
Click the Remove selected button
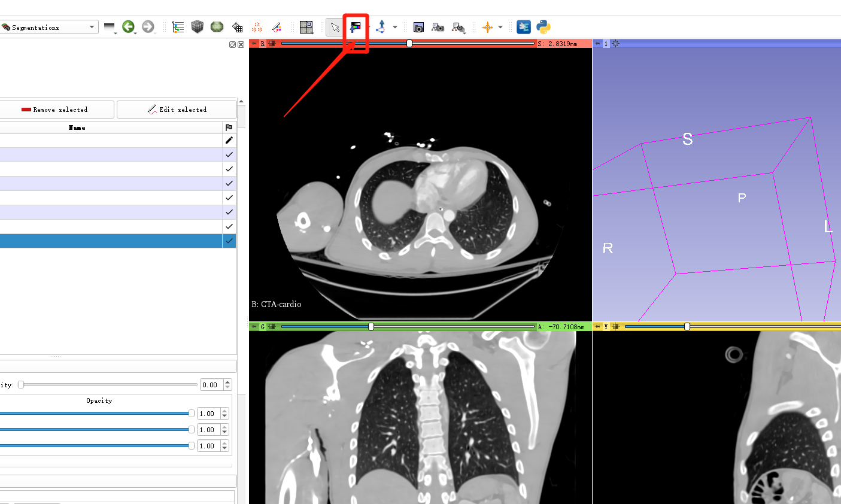[x=57, y=109]
